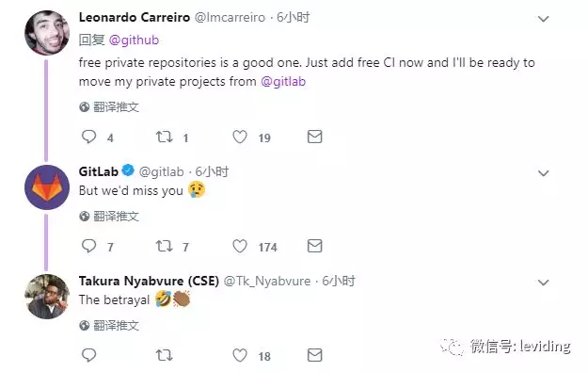
Task: Share GitLab's tweet via envelope icon
Action: click(314, 246)
